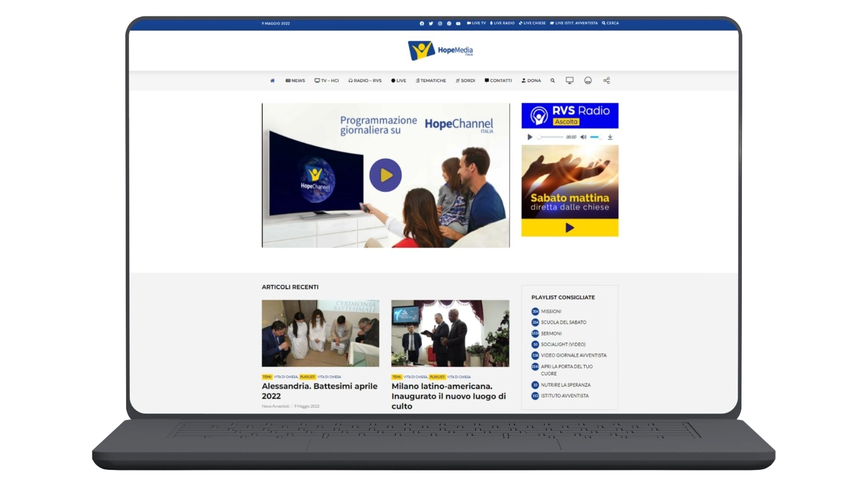Open the Twitter profile icon

(431, 23)
